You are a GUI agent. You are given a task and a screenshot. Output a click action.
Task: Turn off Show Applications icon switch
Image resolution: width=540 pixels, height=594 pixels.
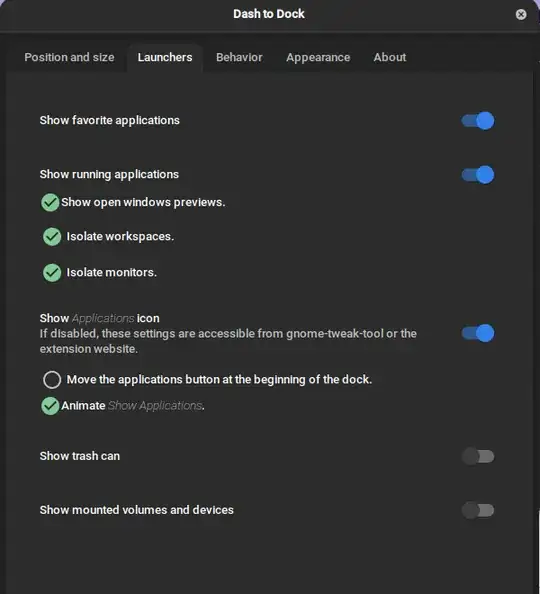coord(478,333)
